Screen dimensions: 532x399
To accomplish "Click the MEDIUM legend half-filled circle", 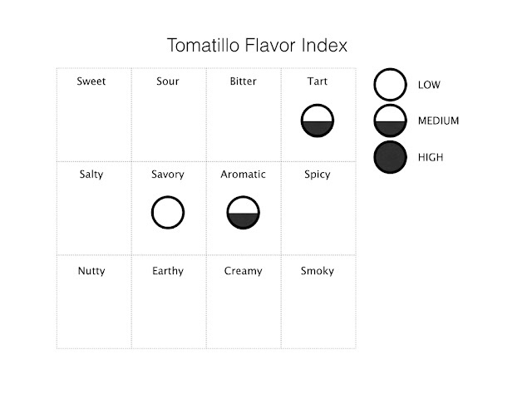I will (390, 121).
